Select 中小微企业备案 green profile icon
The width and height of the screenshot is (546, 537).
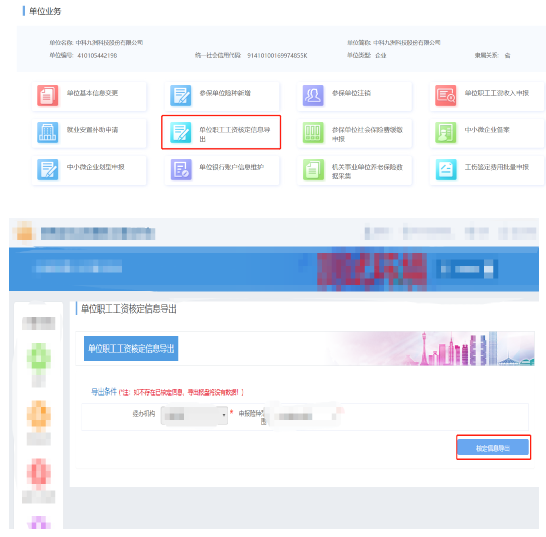446,132
